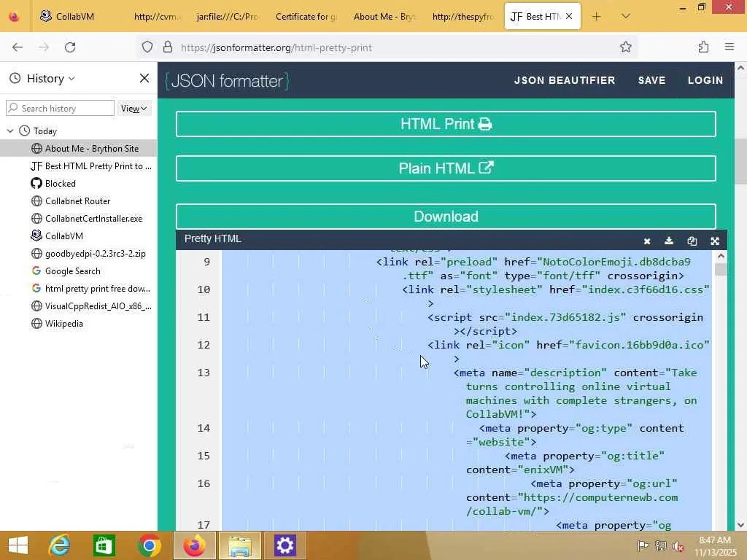Expand Pretty HTML editor to fullscreen
The image size is (747, 560).
(x=715, y=241)
